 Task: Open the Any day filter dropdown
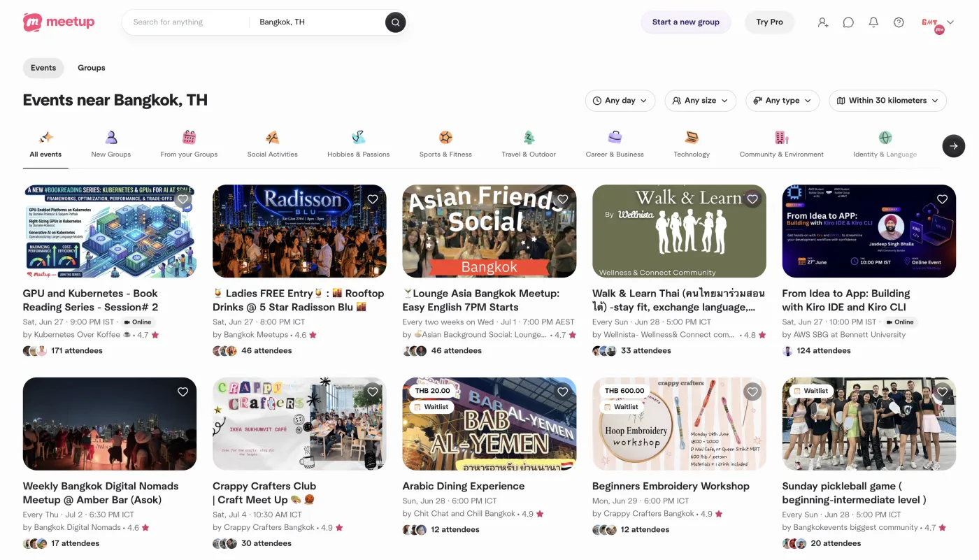(x=620, y=101)
